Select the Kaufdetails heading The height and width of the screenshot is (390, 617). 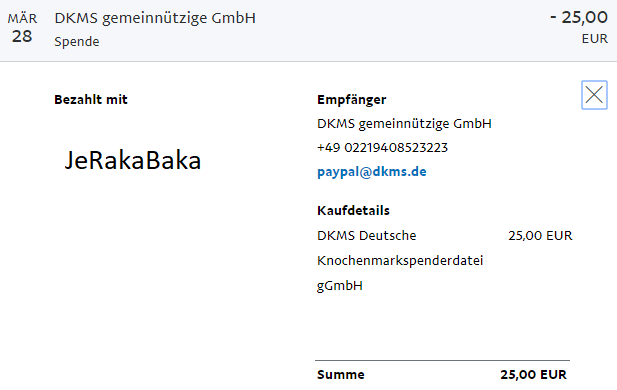pyautogui.click(x=353, y=211)
